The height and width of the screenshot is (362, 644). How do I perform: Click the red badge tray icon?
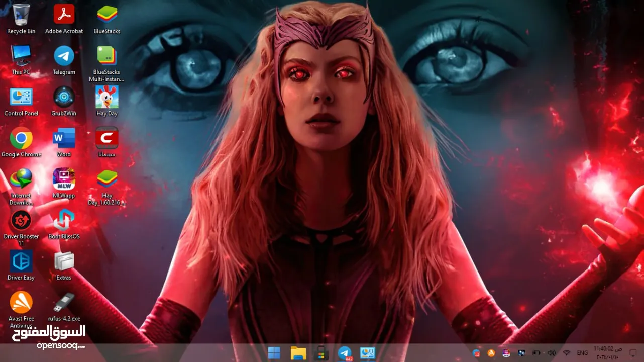[x=476, y=353]
